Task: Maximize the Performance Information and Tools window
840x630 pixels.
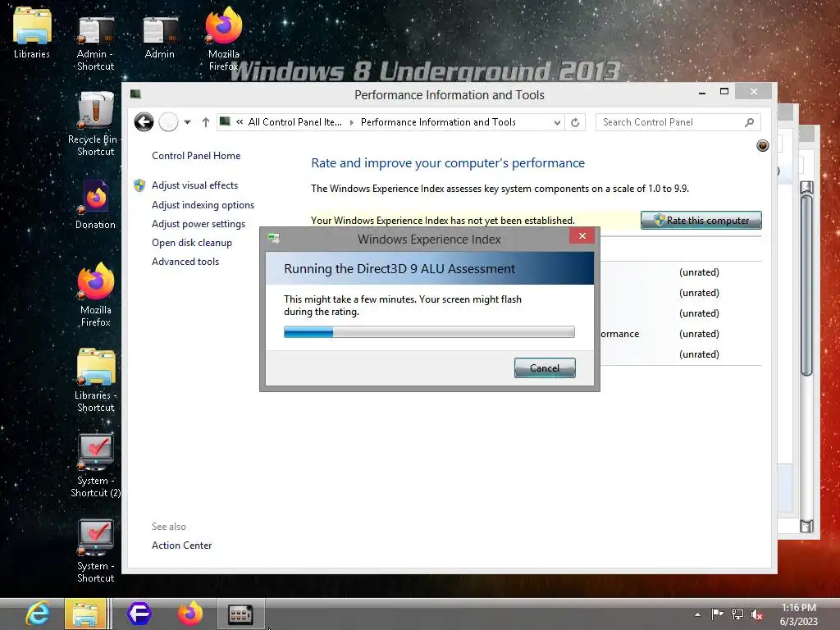Action: point(724,92)
